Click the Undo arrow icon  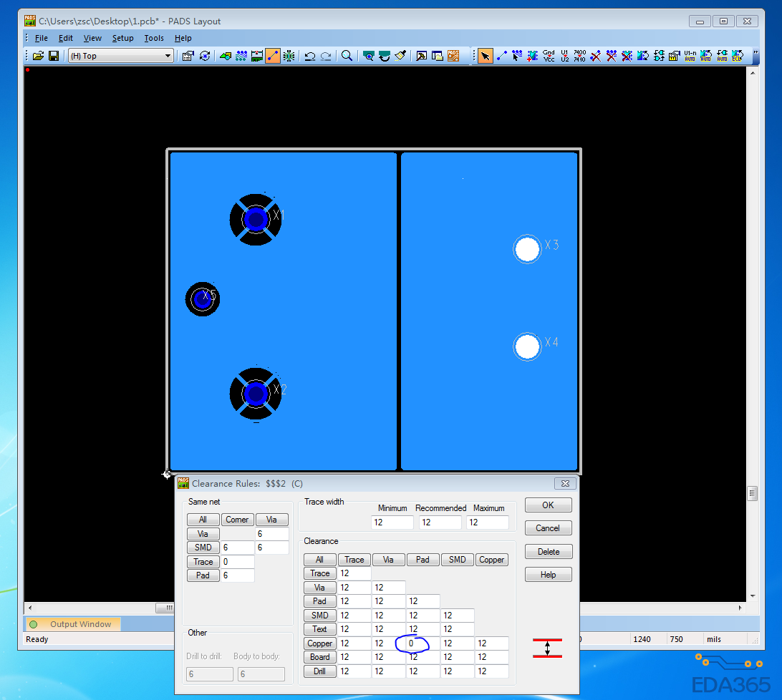tap(309, 56)
